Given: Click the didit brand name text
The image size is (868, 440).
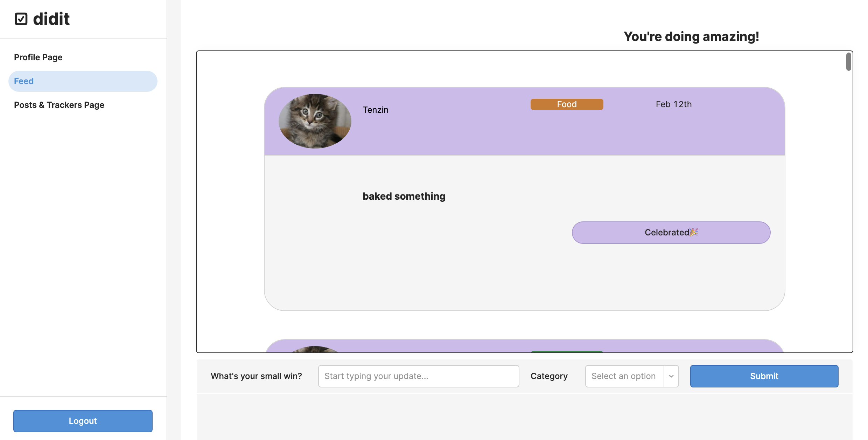Looking at the screenshot, I should pyautogui.click(x=51, y=19).
